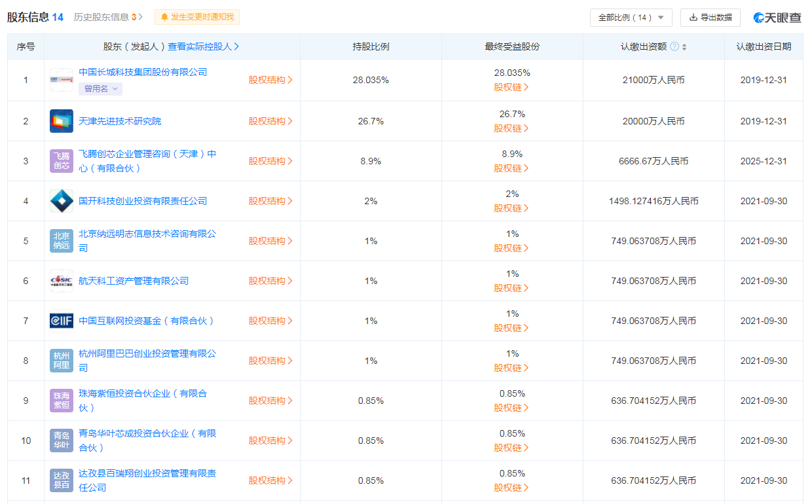The width and height of the screenshot is (812, 504).
Task: Open 历史股东信息 3 tab
Action: (108, 17)
